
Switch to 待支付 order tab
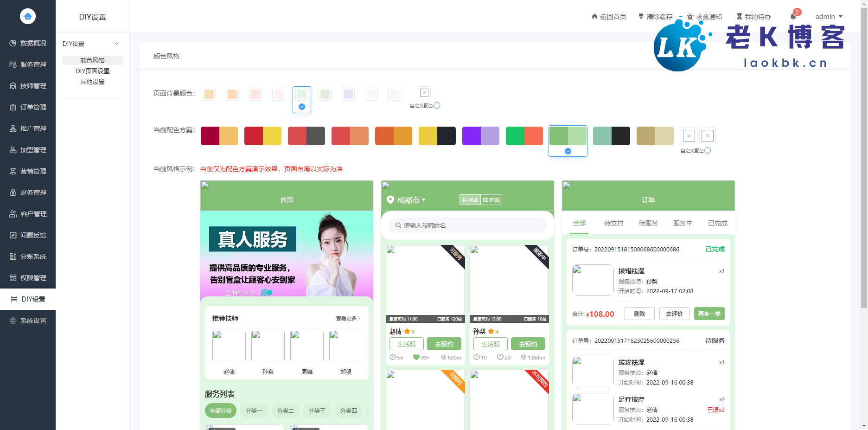(x=613, y=223)
